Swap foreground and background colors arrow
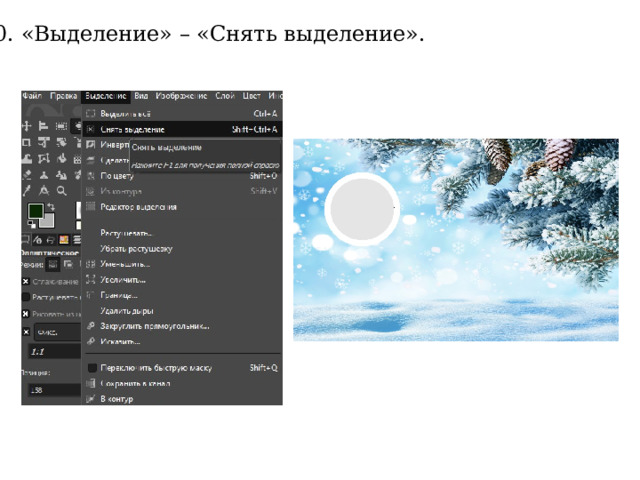Viewport: 640px width, 480px height. point(51,207)
